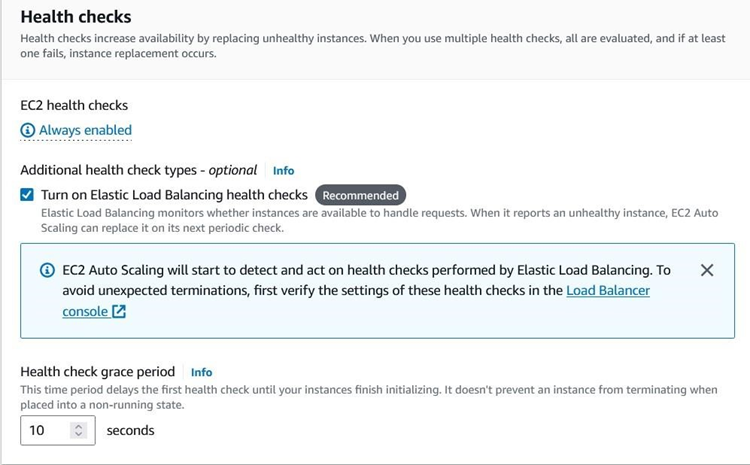Click the "seconds" unit label
The height and width of the screenshot is (465, 750).
[x=130, y=430]
